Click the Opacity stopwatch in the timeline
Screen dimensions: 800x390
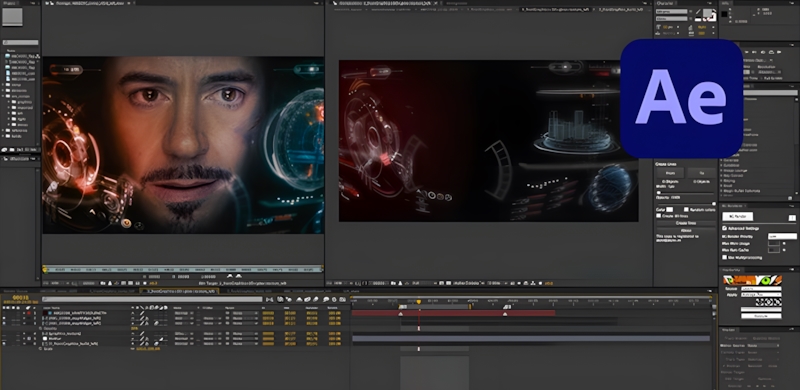40,328
